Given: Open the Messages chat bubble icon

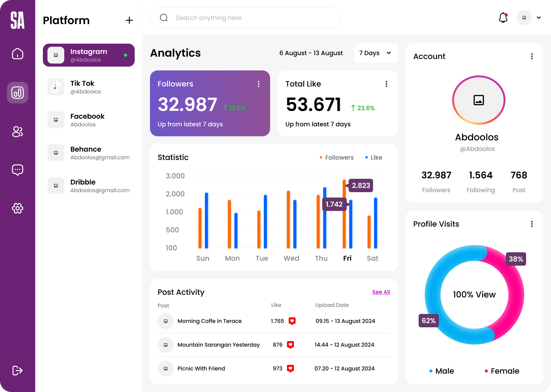Looking at the screenshot, I should tap(18, 170).
